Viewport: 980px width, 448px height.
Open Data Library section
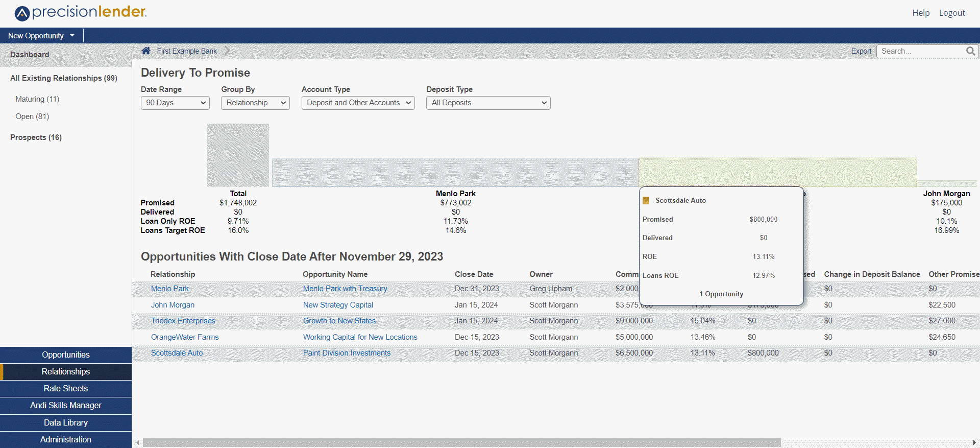tap(66, 422)
